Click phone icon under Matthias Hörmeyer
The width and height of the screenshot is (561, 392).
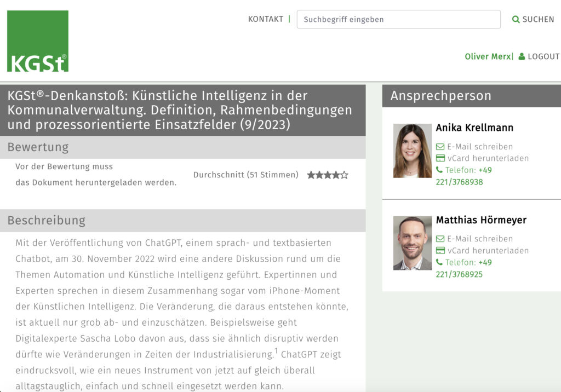439,263
